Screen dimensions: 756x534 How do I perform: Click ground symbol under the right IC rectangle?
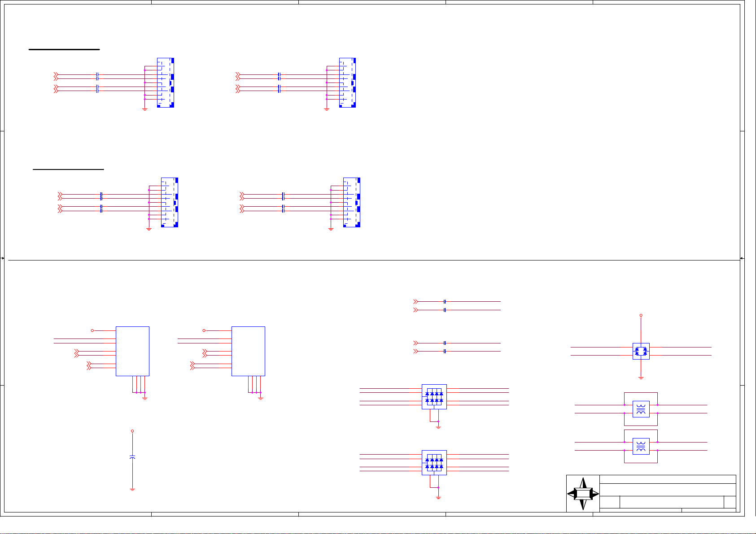click(261, 398)
